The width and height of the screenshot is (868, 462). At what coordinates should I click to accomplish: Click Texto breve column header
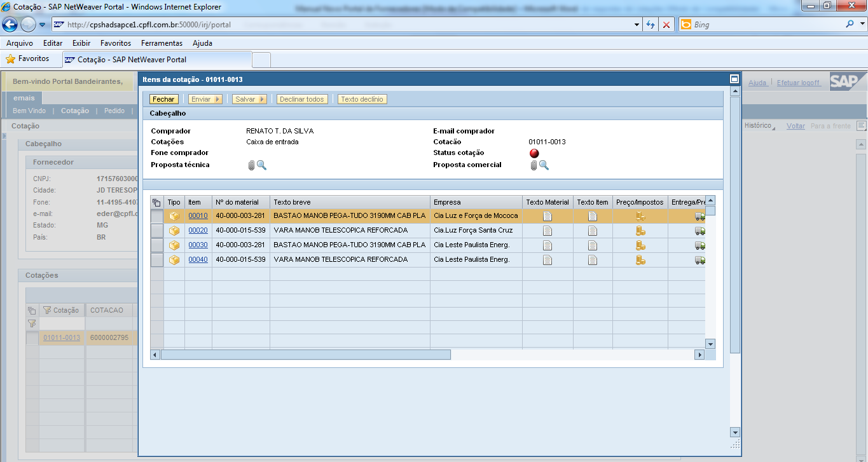(350, 202)
